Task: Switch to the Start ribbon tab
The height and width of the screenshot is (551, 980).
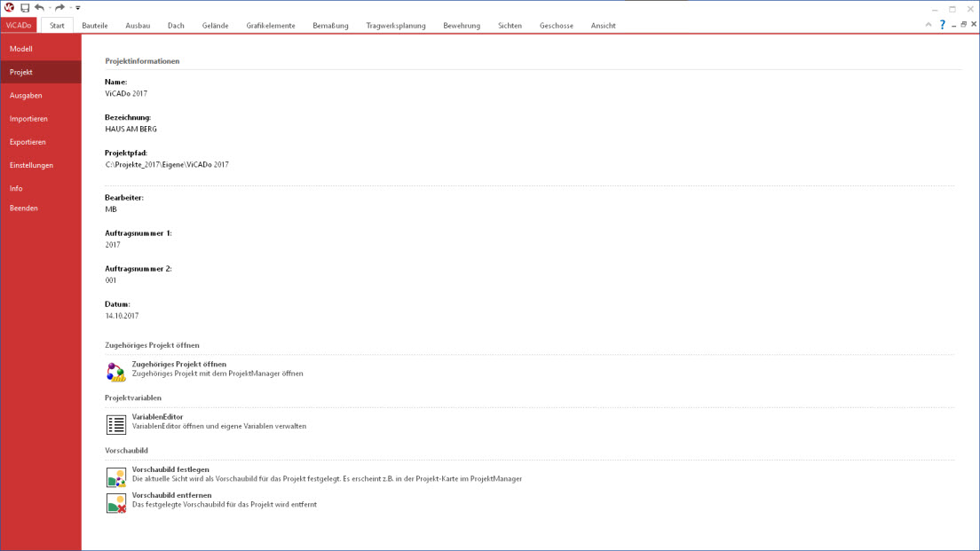Action: (x=57, y=26)
